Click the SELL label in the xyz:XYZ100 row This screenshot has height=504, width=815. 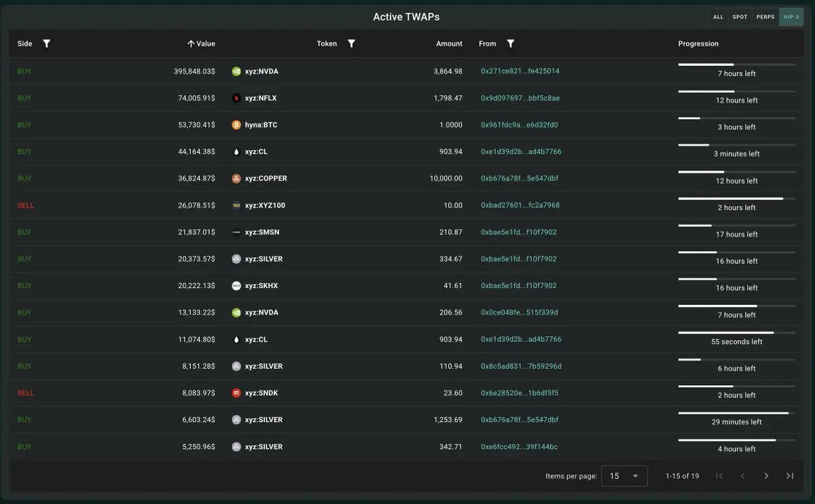click(x=26, y=205)
